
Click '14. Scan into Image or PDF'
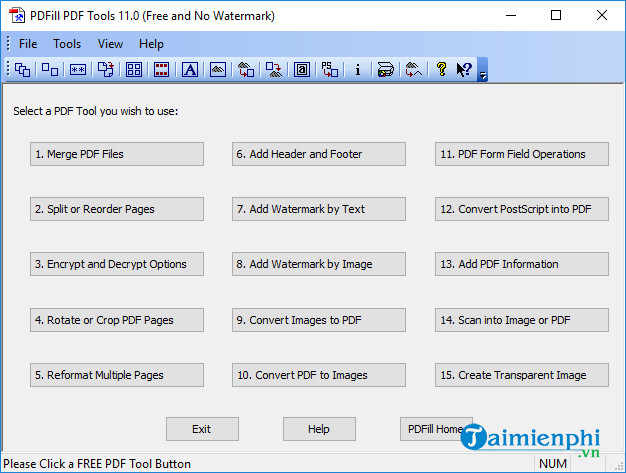pyautogui.click(x=522, y=320)
